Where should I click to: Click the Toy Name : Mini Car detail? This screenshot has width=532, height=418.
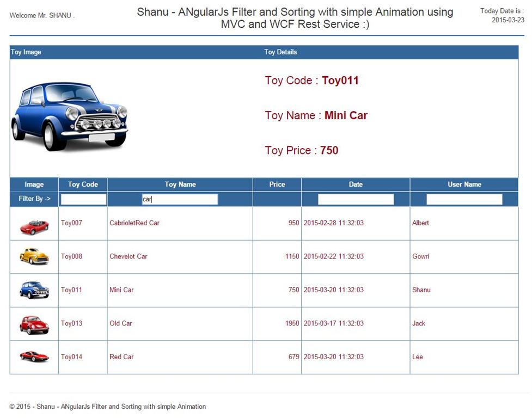click(316, 115)
